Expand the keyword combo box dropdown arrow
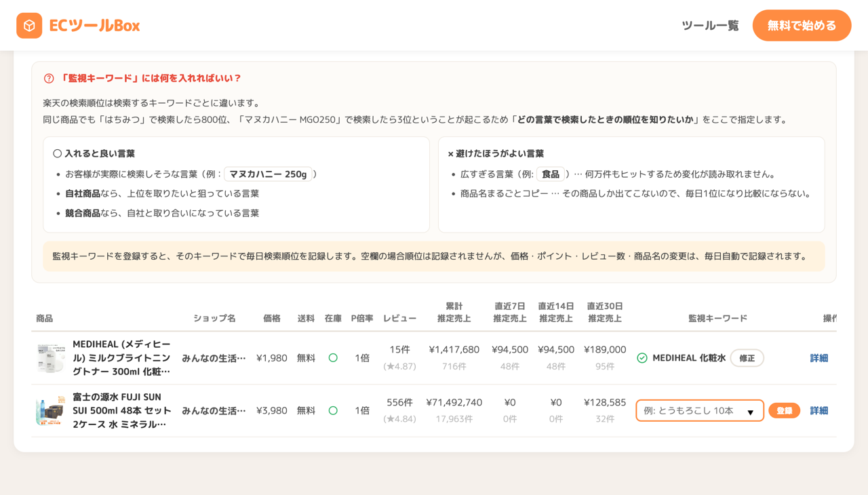 (x=750, y=412)
